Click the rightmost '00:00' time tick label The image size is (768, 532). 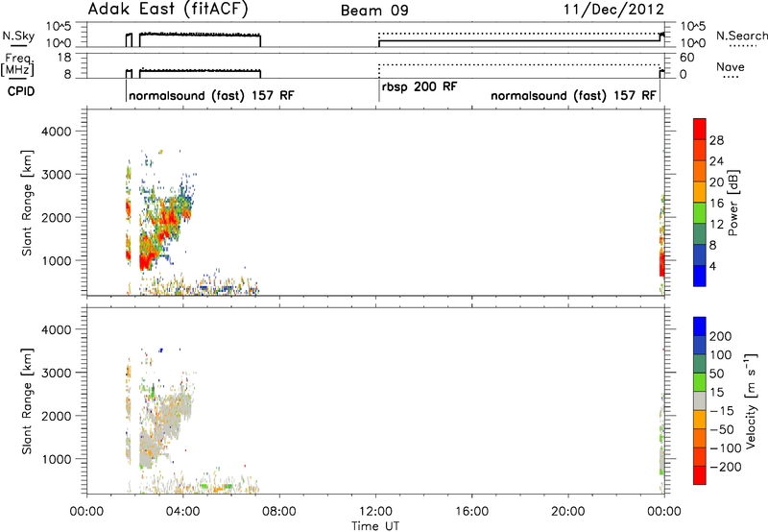[664, 512]
